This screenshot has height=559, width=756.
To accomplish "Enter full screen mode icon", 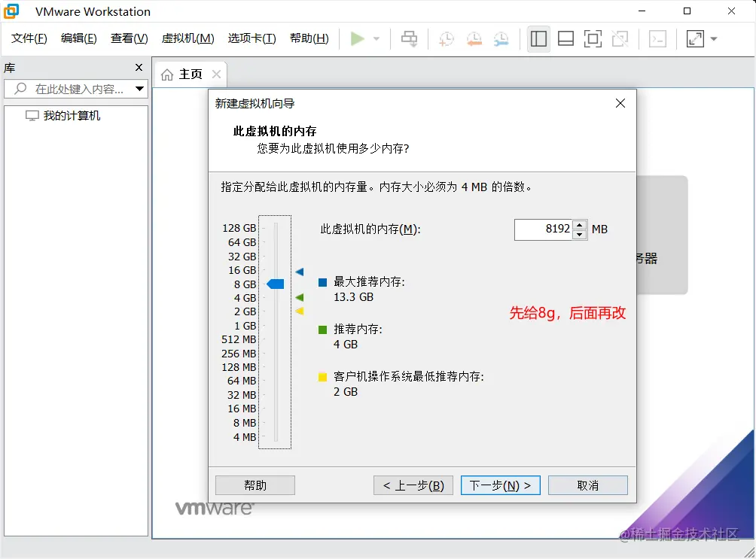I will [593, 38].
